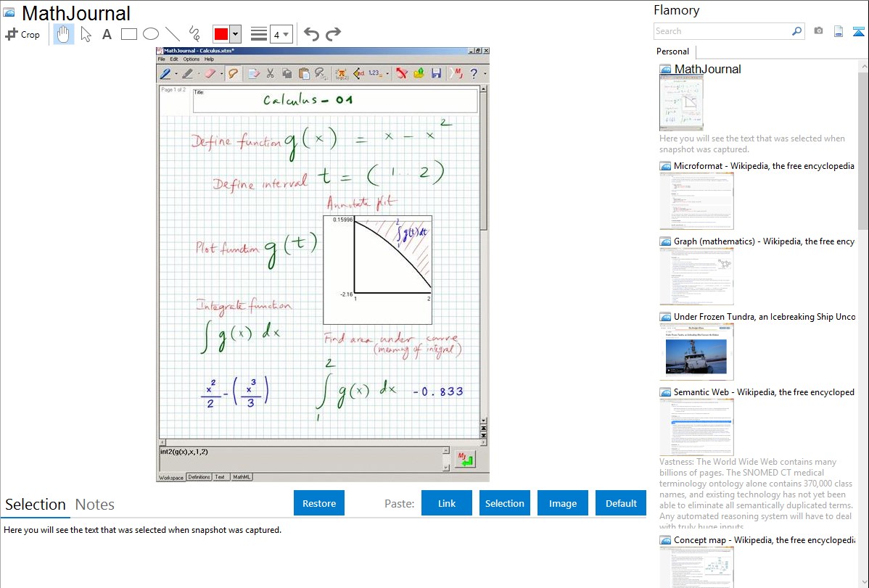
Task: Open the Personal tab in Flamory panel
Action: click(x=673, y=51)
